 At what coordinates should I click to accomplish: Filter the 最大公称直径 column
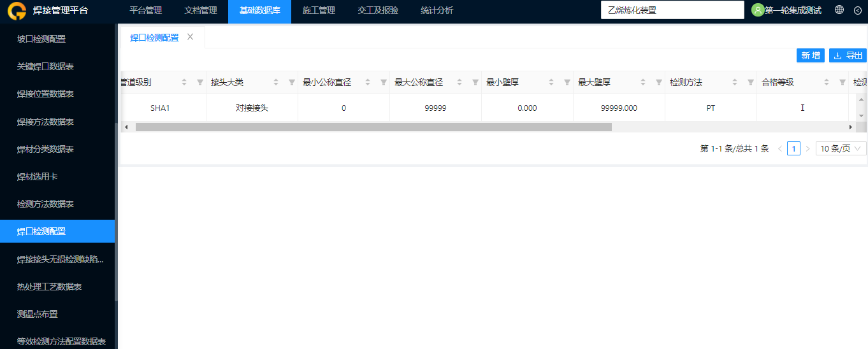475,82
